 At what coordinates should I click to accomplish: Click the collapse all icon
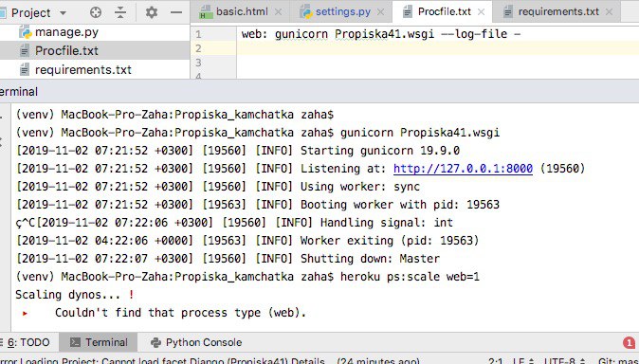tap(120, 12)
